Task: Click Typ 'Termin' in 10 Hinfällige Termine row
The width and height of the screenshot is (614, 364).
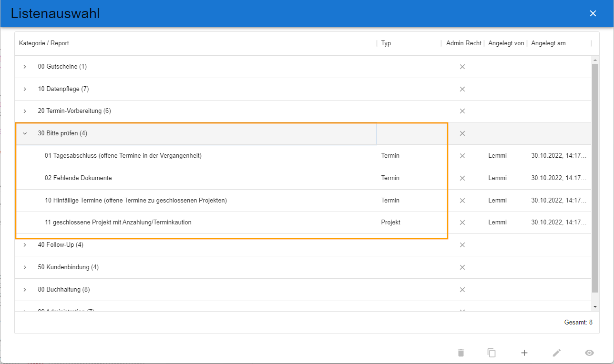Action: coord(390,201)
